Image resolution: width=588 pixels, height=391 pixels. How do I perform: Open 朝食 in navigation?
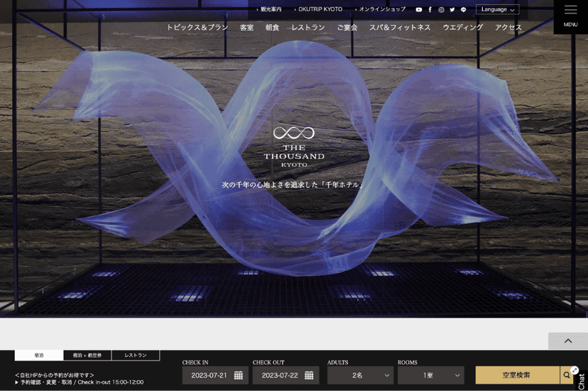coord(272,28)
